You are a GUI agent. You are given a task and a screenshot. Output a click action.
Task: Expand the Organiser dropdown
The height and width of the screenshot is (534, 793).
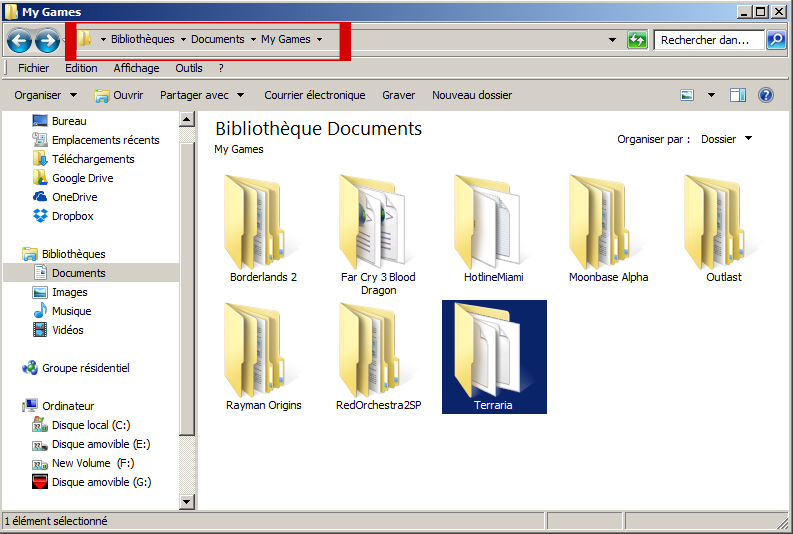point(46,95)
